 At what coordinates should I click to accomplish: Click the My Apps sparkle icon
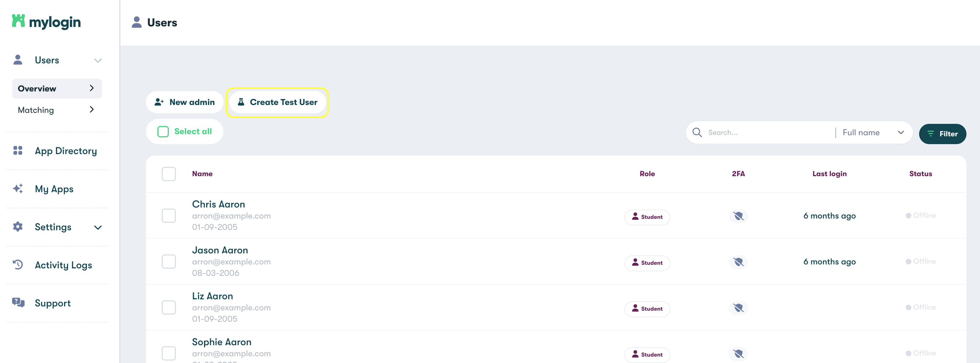point(17,189)
